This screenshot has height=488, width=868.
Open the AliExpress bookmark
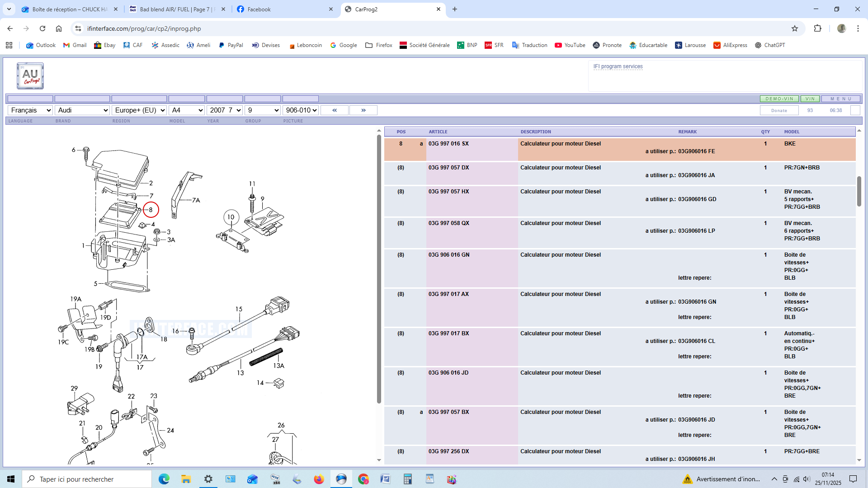tap(730, 45)
